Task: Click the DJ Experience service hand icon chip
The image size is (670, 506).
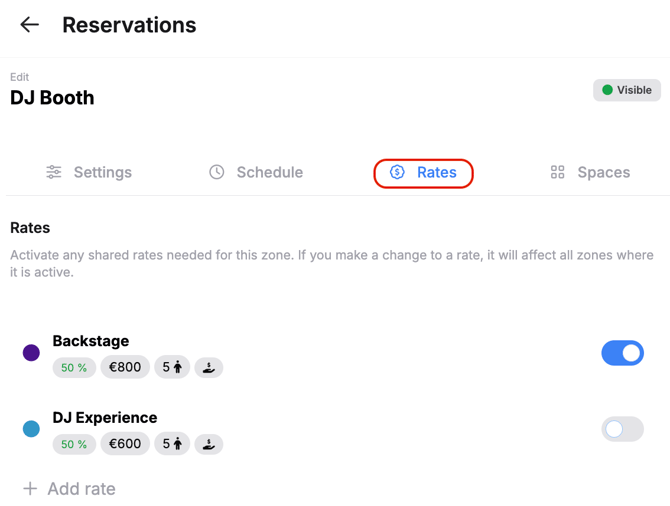Action: click(209, 444)
